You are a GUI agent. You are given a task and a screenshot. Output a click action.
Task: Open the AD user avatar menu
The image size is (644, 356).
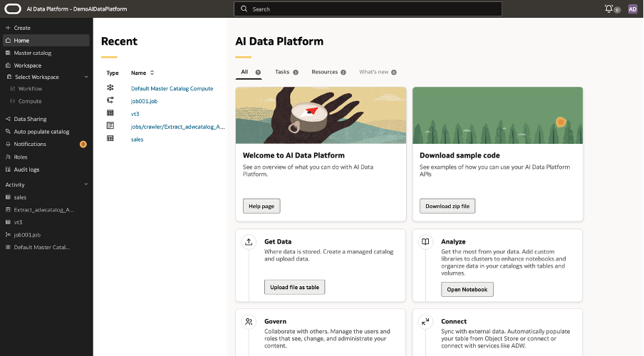(x=633, y=9)
